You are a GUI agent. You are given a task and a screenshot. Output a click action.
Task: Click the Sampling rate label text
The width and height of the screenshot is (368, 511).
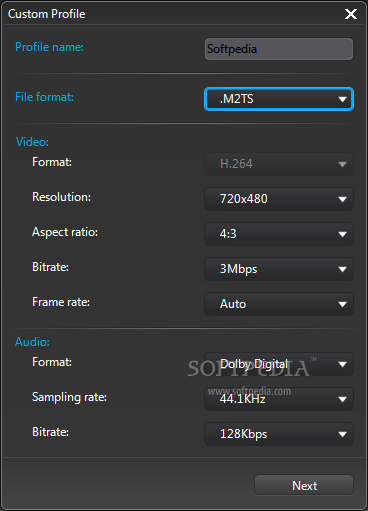69,397
